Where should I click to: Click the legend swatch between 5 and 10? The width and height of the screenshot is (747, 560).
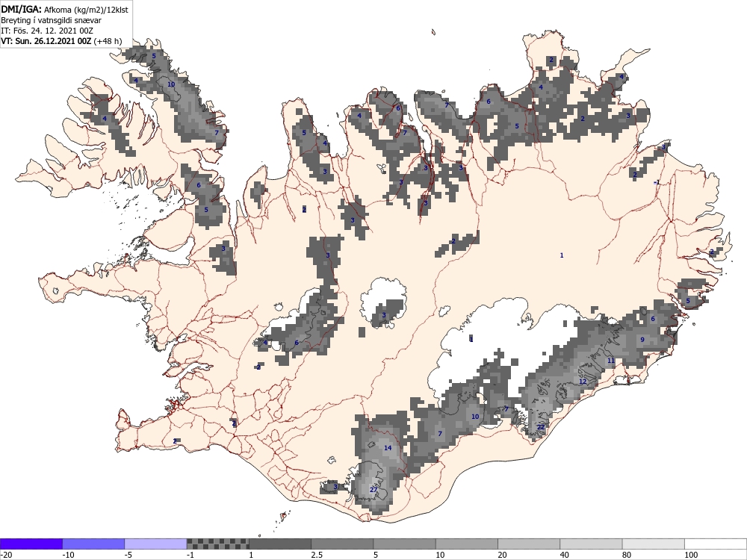[x=404, y=544]
